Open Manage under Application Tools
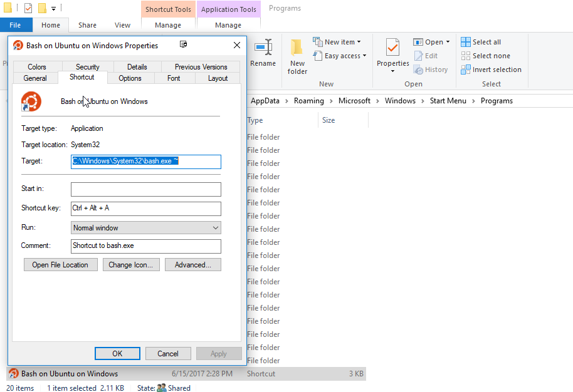 pos(228,25)
